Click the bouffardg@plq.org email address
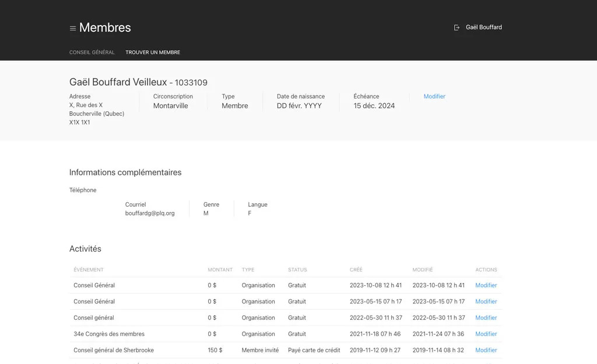 (x=150, y=214)
